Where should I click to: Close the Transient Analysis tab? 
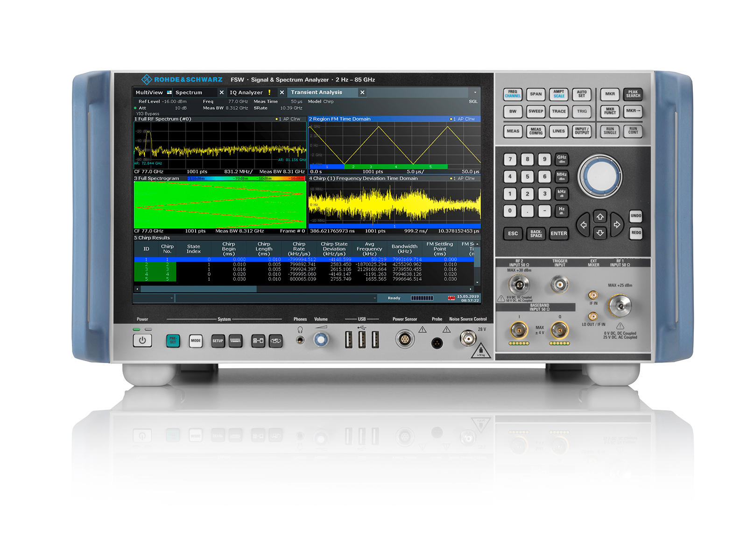tap(362, 92)
